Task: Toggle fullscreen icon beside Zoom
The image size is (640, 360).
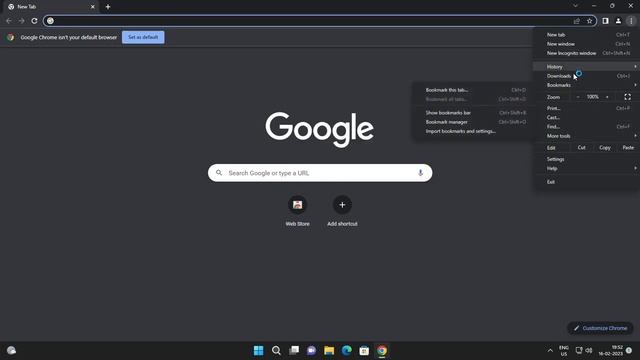Action: 627,97
